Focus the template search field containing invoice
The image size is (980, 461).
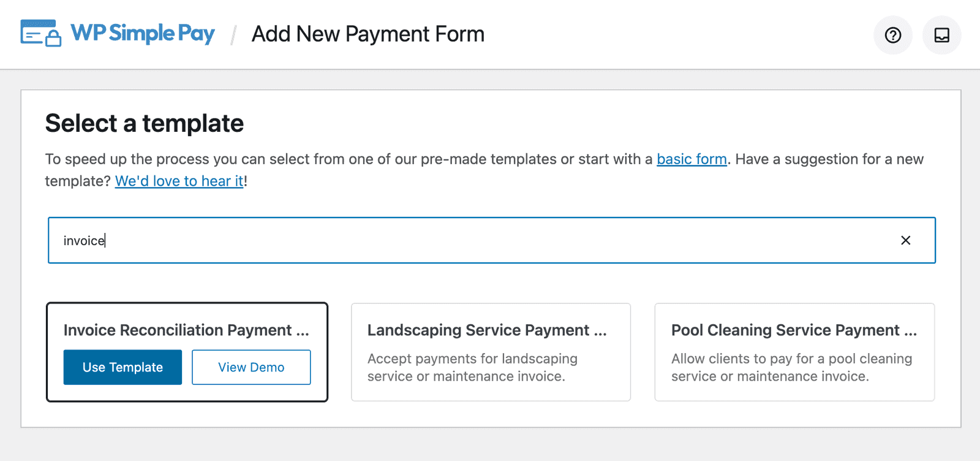(x=492, y=240)
